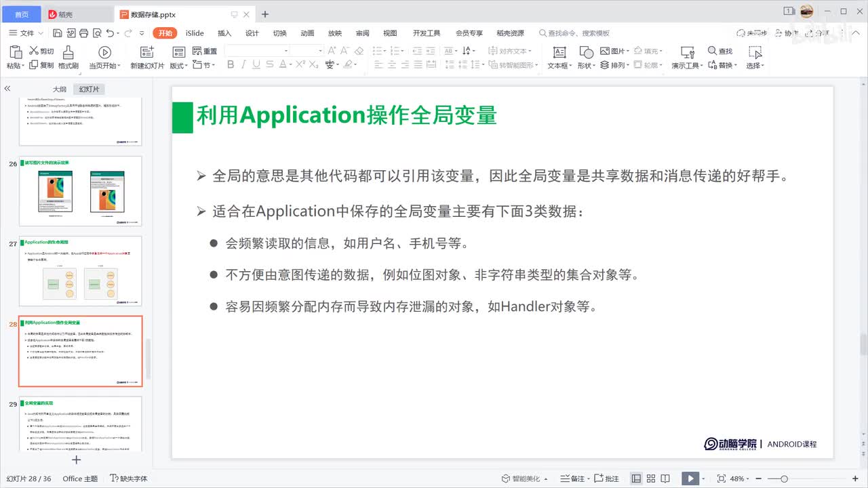Copy selection with 复制
This screenshot has height=488, width=868.
point(41,65)
